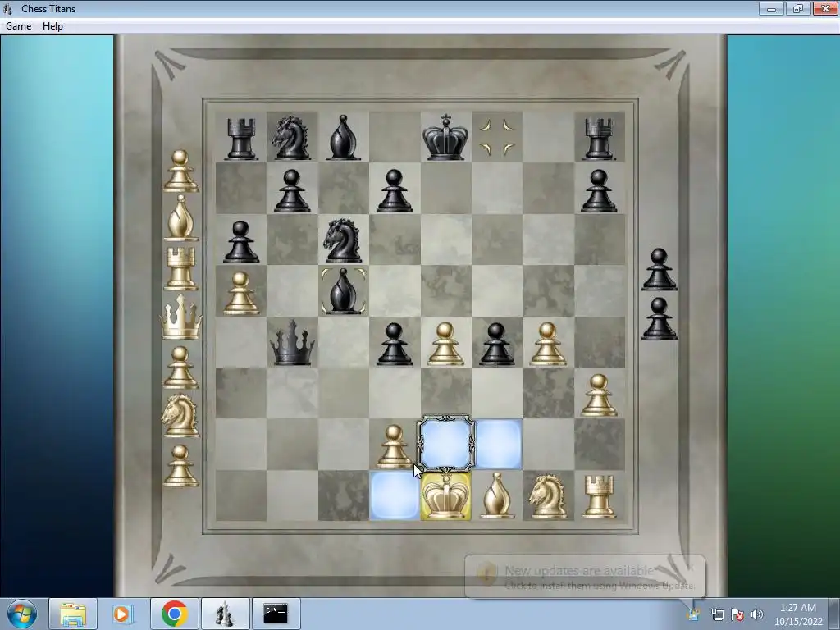Click the black pawn on d4
840x630 pixels.
[395, 344]
